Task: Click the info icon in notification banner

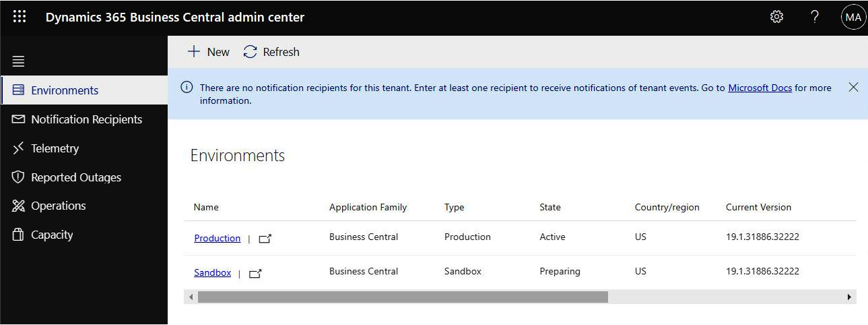Action: tap(187, 88)
